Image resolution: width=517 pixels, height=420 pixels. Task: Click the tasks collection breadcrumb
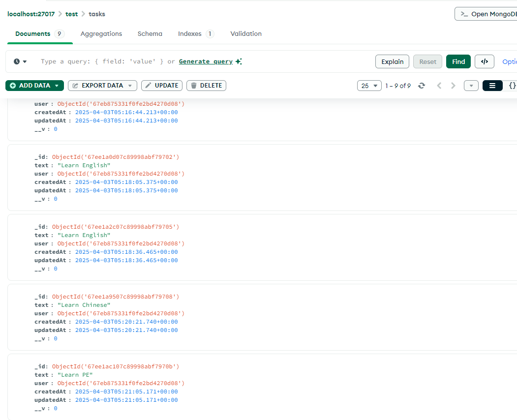click(x=97, y=14)
